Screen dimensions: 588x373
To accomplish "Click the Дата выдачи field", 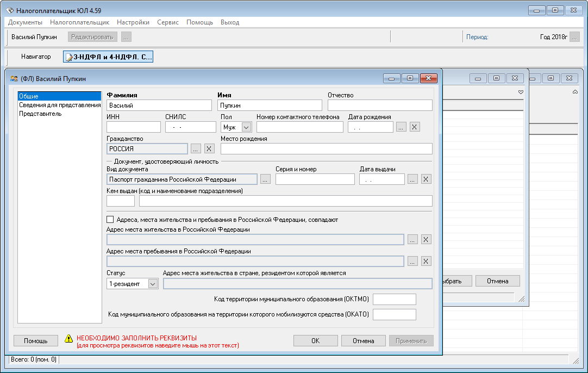I will [x=381, y=179].
